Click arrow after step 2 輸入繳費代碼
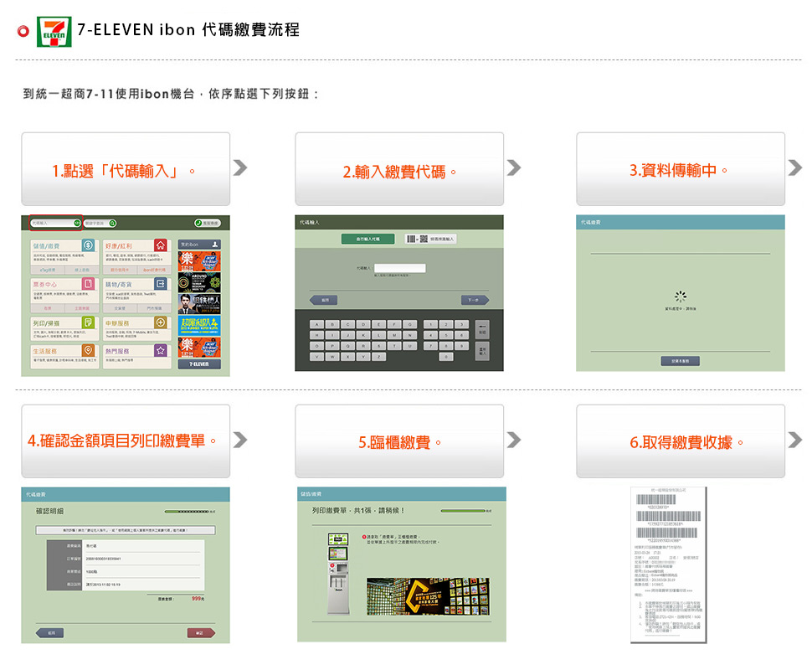 tap(514, 167)
